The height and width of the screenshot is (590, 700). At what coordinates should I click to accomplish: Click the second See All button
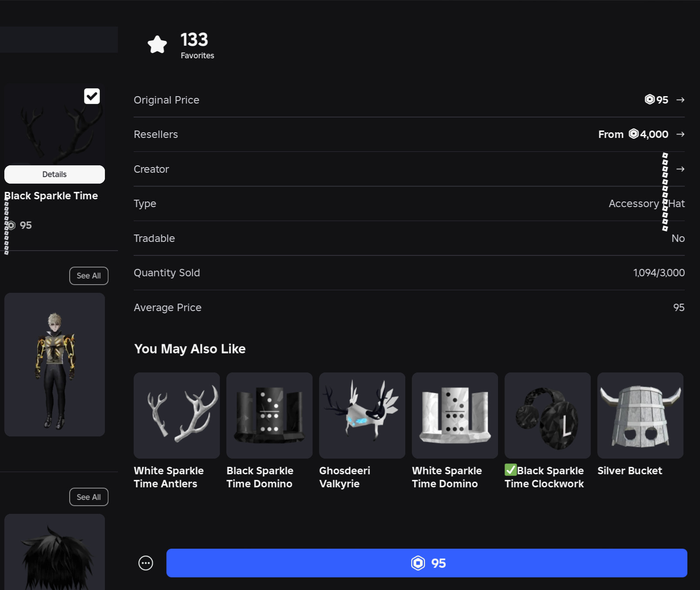[x=88, y=496]
